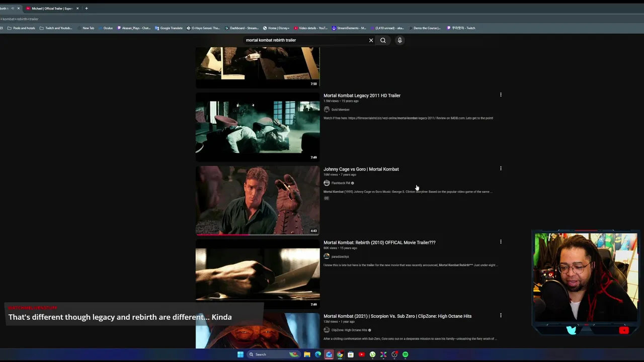Open Spotify from taskbar
Image resolution: width=644 pixels, height=362 pixels.
coord(405,354)
